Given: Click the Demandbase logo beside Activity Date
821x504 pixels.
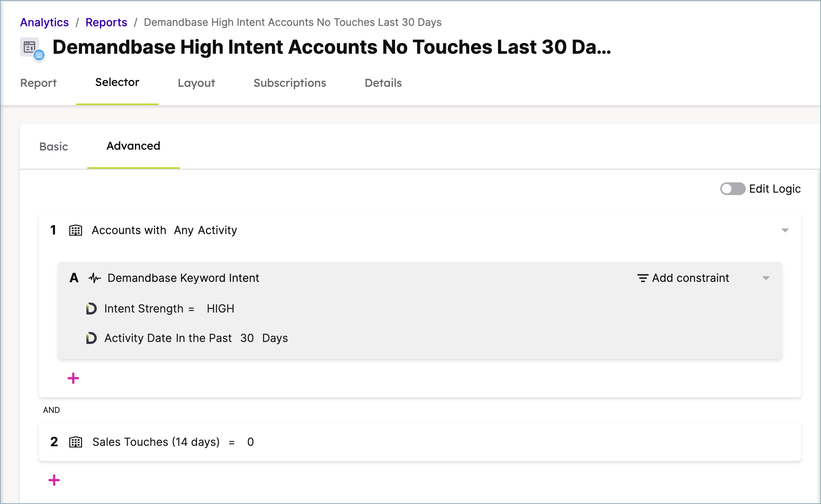Looking at the screenshot, I should pyautogui.click(x=92, y=338).
